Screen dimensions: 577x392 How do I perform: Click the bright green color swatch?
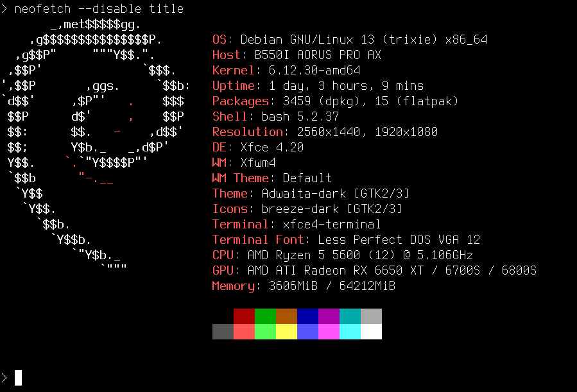[x=265, y=332]
